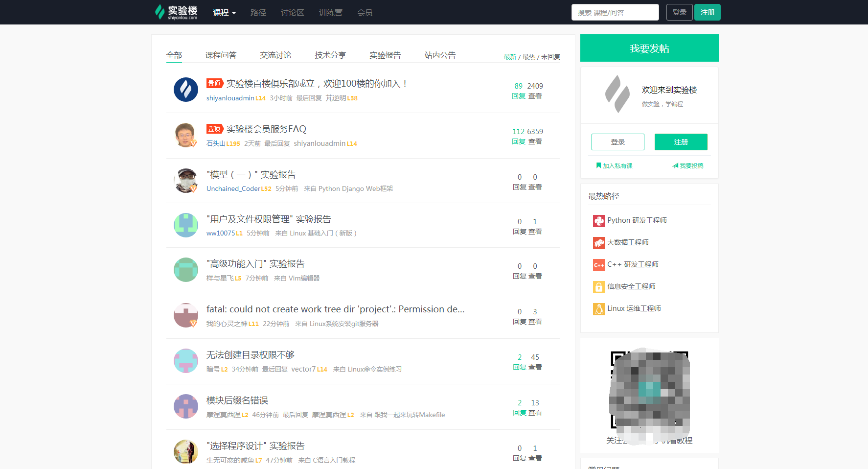Click the shiyanlou logo in header
The width and height of the screenshot is (868, 469).
[x=176, y=12]
